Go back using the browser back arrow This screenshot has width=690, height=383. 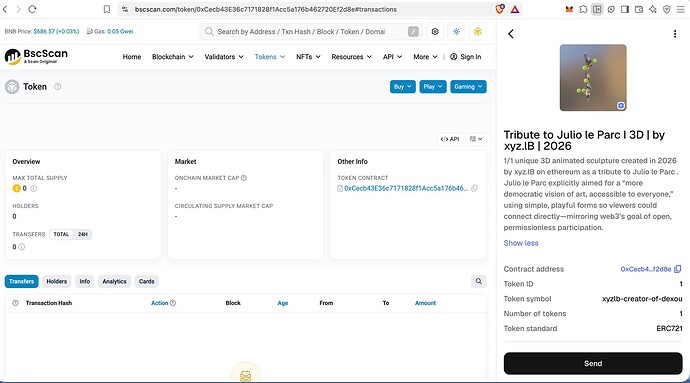click(x=5, y=9)
